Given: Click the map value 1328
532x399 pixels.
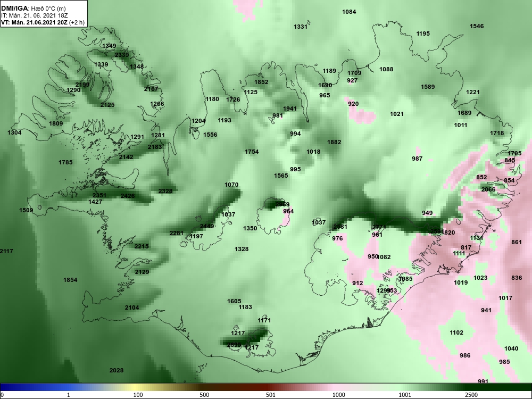Looking at the screenshot, I should [242, 250].
